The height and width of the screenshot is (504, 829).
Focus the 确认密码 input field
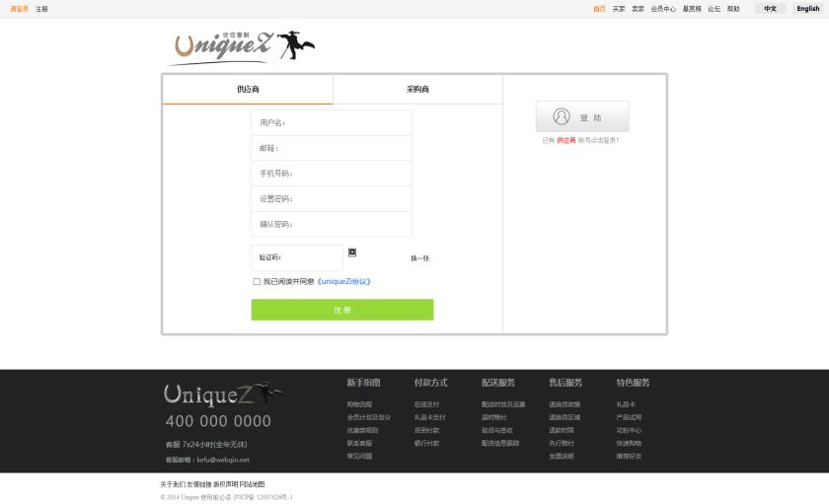(332, 224)
